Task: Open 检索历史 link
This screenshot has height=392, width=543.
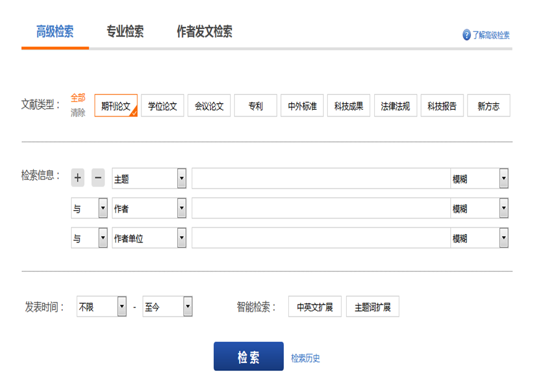Action: tap(306, 358)
